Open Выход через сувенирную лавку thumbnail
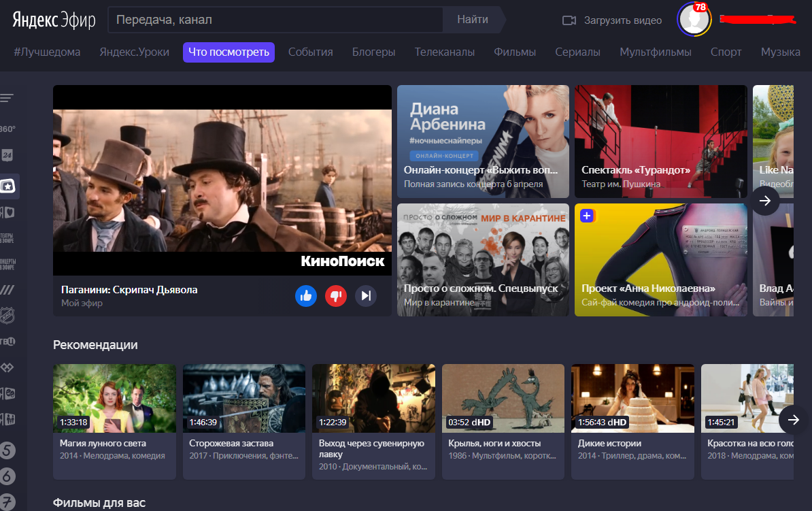Screen dimensions: 812x511 (x=374, y=398)
